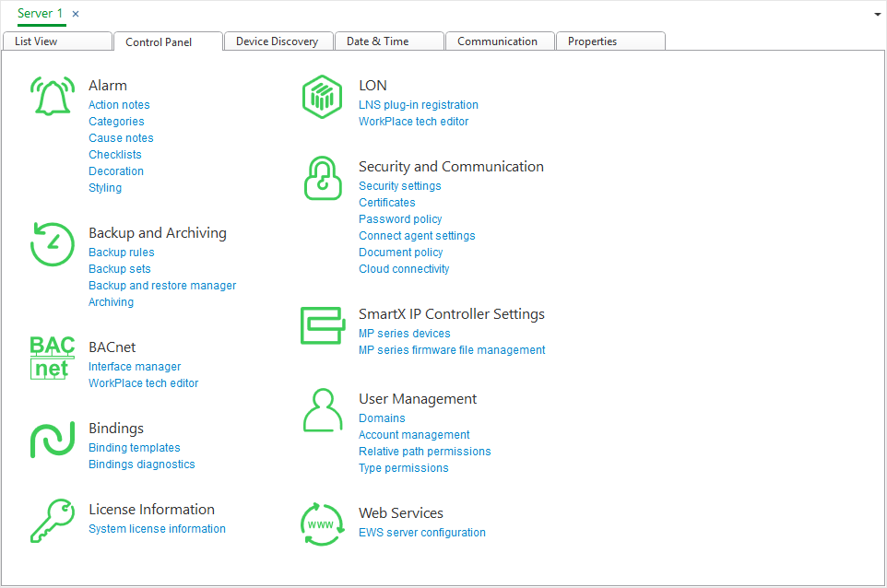Click the Backup and Archiving heading
The width and height of the screenshot is (887, 588).
click(158, 233)
